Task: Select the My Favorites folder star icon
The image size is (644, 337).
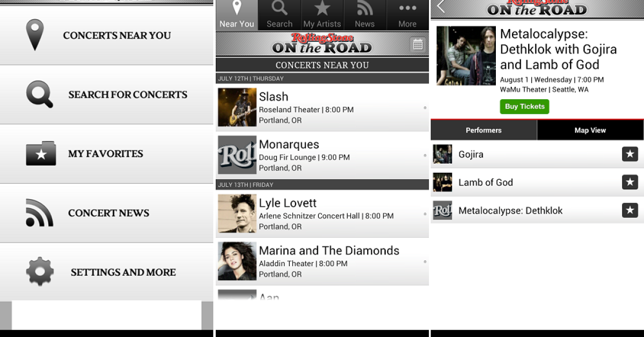Action: 41,153
